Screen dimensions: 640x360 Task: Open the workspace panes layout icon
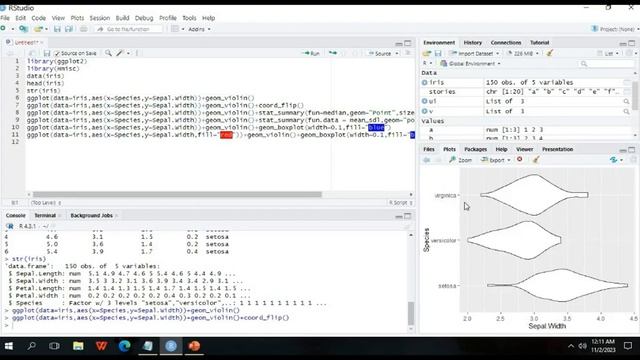(175, 29)
